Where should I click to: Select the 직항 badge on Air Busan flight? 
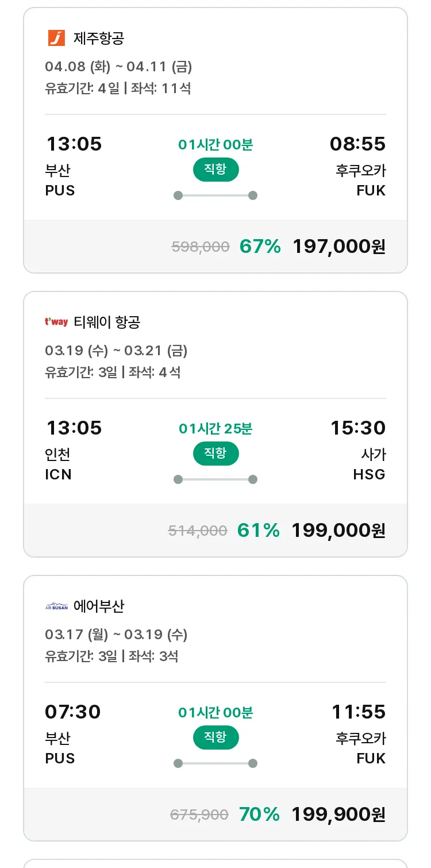215,738
